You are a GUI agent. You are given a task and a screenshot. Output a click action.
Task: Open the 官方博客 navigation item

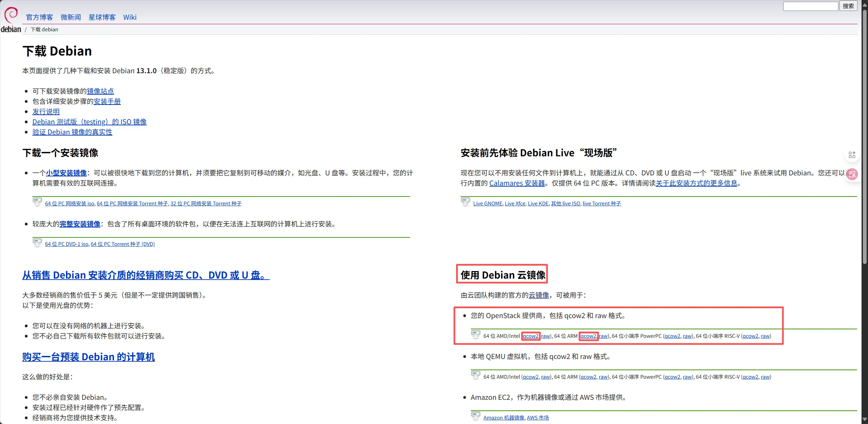click(x=39, y=17)
